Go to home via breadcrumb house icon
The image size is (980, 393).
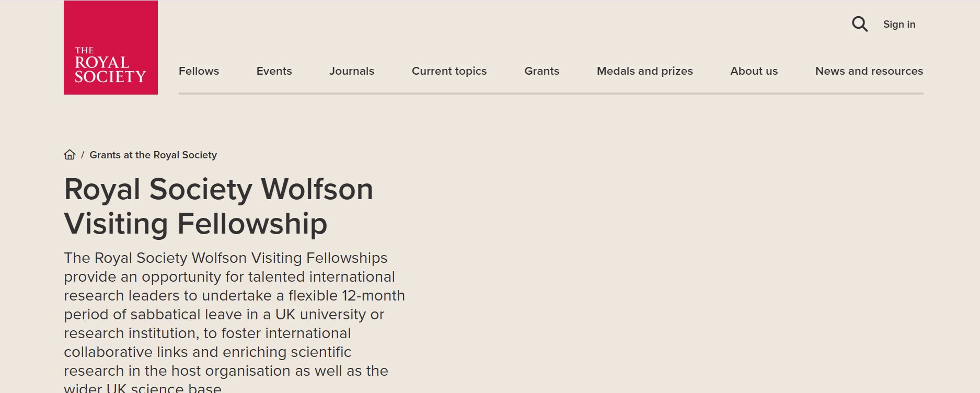[x=70, y=155]
